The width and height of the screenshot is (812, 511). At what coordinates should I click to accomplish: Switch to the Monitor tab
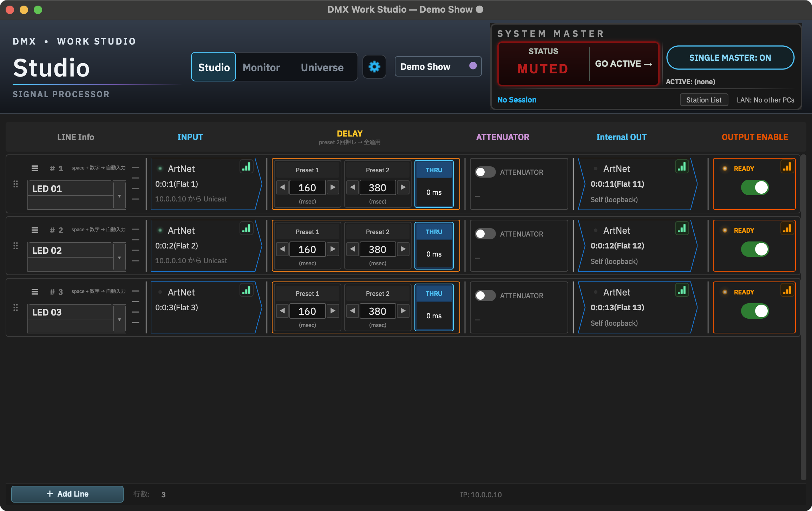[x=261, y=67]
